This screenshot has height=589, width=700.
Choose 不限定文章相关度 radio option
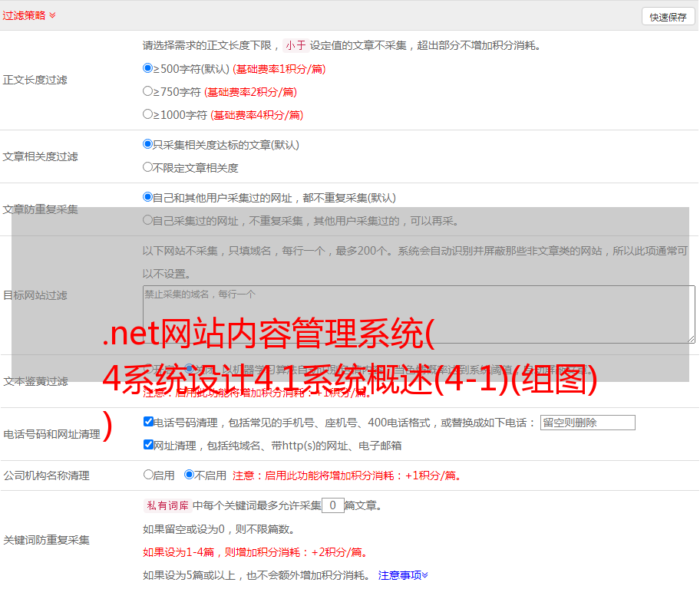(x=147, y=167)
